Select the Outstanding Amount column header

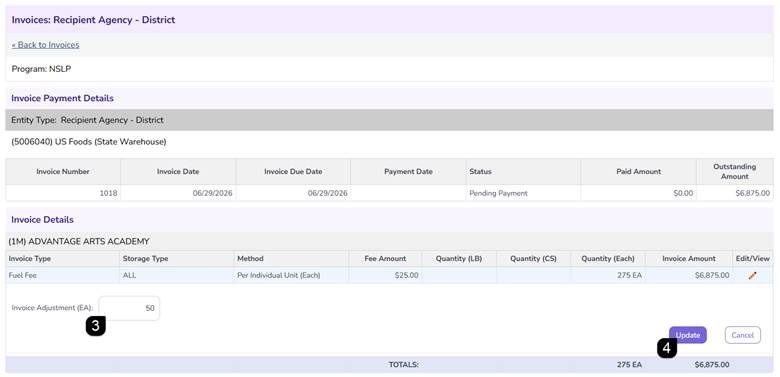735,172
